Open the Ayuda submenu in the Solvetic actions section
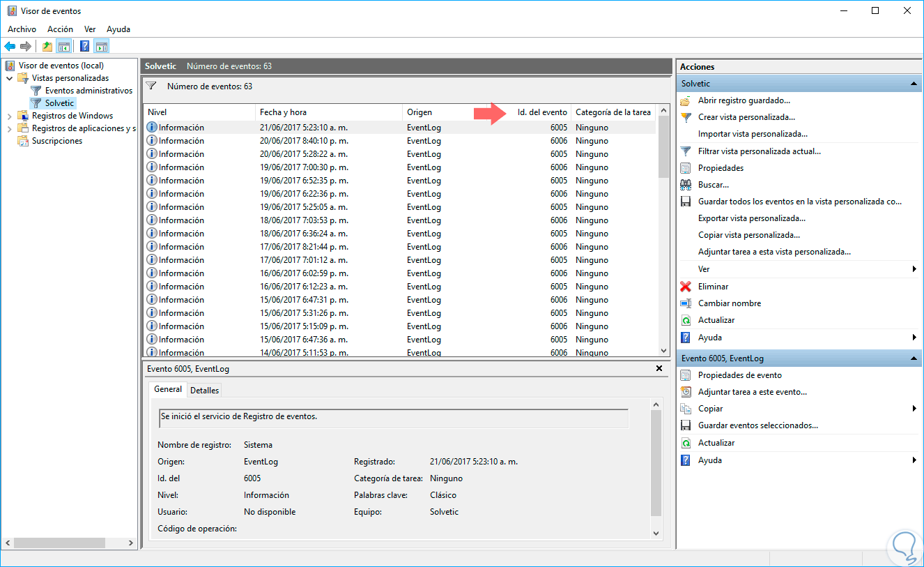The width and height of the screenshot is (924, 567). coord(799,338)
